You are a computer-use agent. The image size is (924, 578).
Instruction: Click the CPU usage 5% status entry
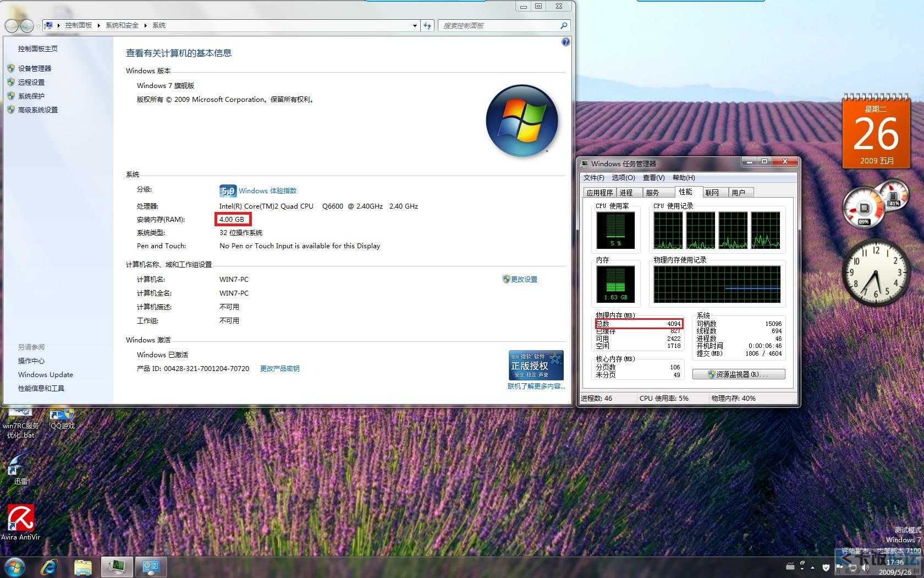(664, 398)
